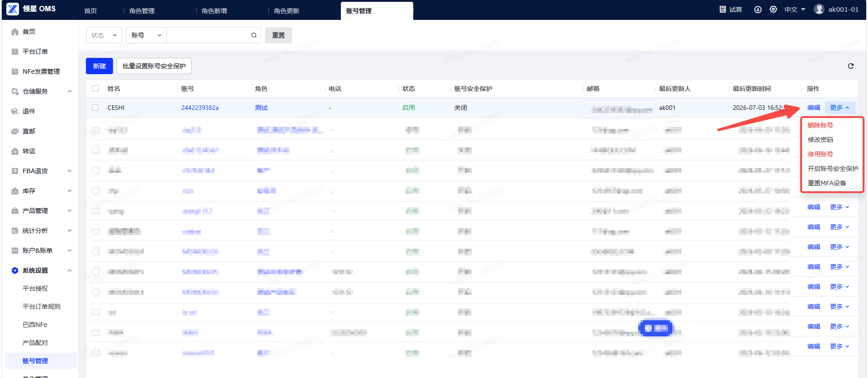Viewport: 868px width, 378px height.
Task: Choose 删除账号 from the more menu
Action: [820, 125]
